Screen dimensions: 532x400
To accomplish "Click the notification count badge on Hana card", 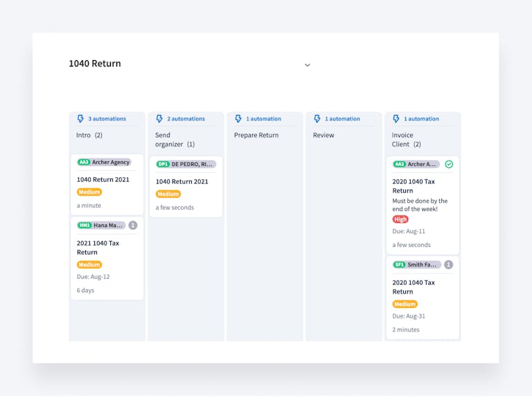I will (133, 226).
